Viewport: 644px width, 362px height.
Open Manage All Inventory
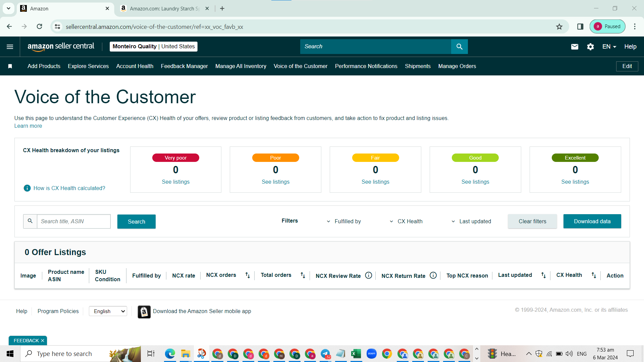pyautogui.click(x=241, y=66)
